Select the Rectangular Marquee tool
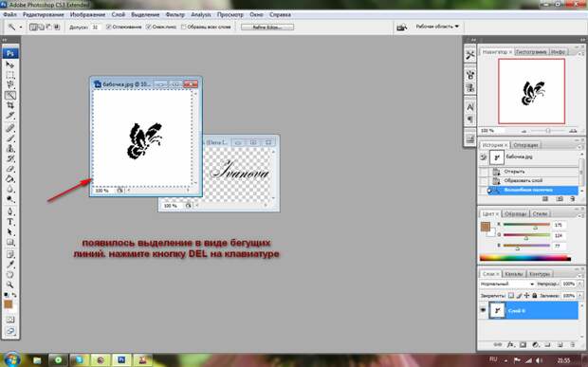 tap(10, 75)
